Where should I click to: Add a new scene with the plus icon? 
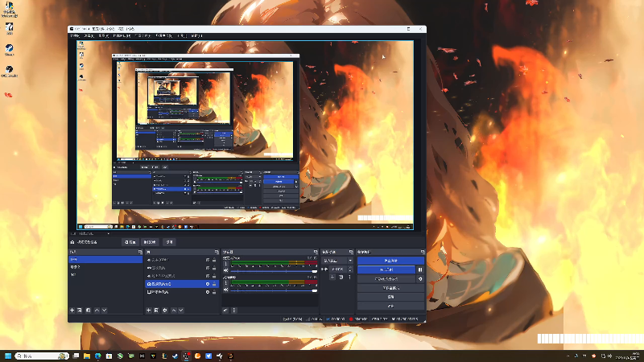(x=72, y=311)
